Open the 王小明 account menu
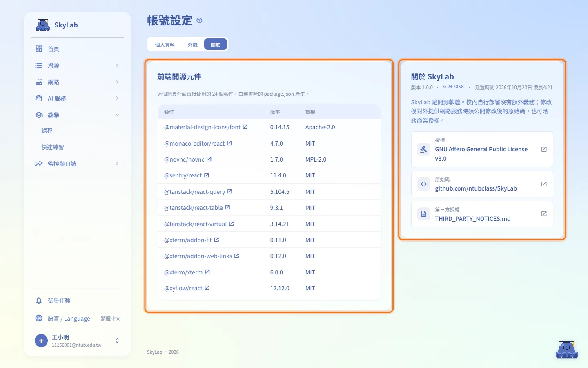The height and width of the screenshot is (368, 588). (78, 341)
